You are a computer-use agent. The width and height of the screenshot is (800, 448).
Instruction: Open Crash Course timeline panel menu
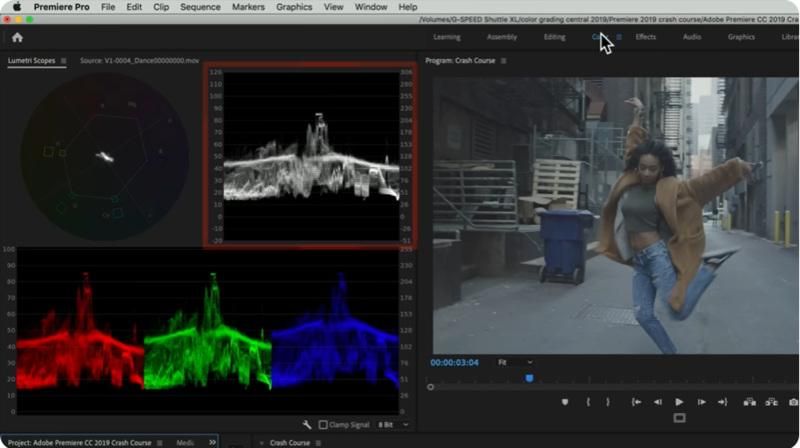[x=318, y=443]
